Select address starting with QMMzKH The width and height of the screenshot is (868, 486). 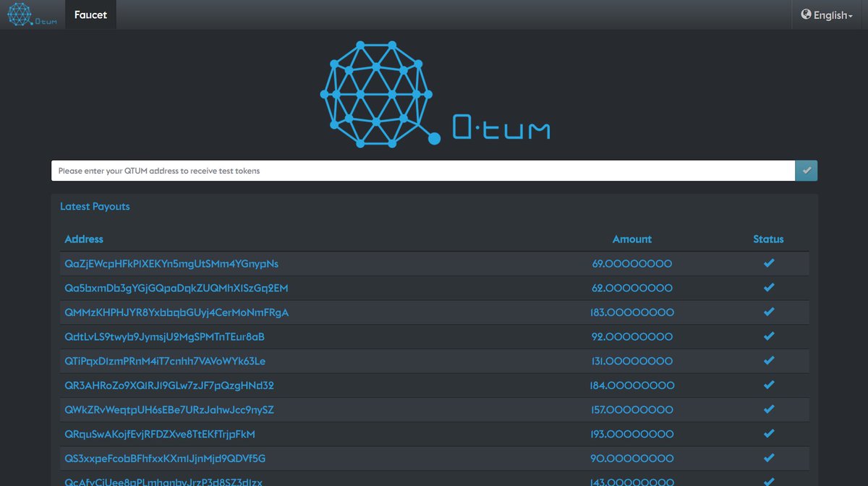click(x=176, y=312)
